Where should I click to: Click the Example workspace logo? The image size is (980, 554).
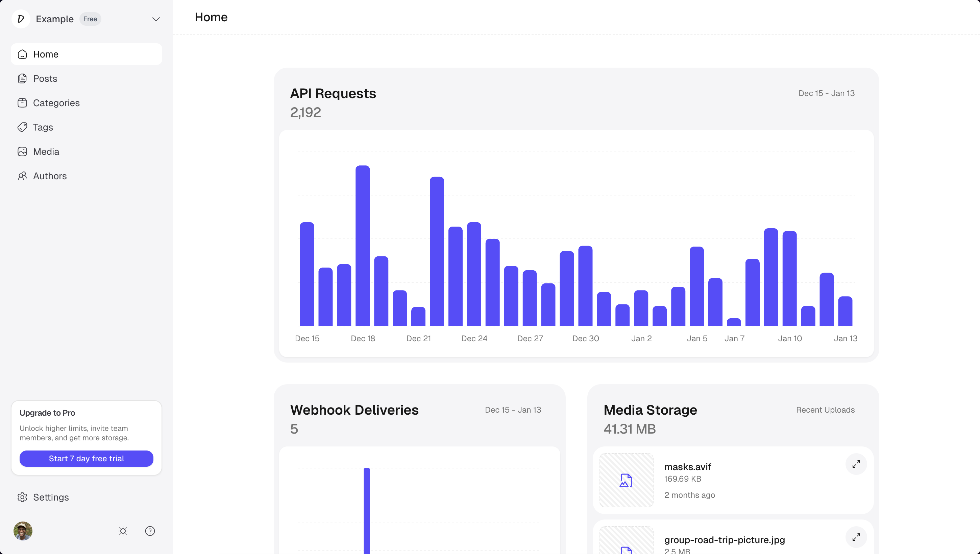[21, 19]
